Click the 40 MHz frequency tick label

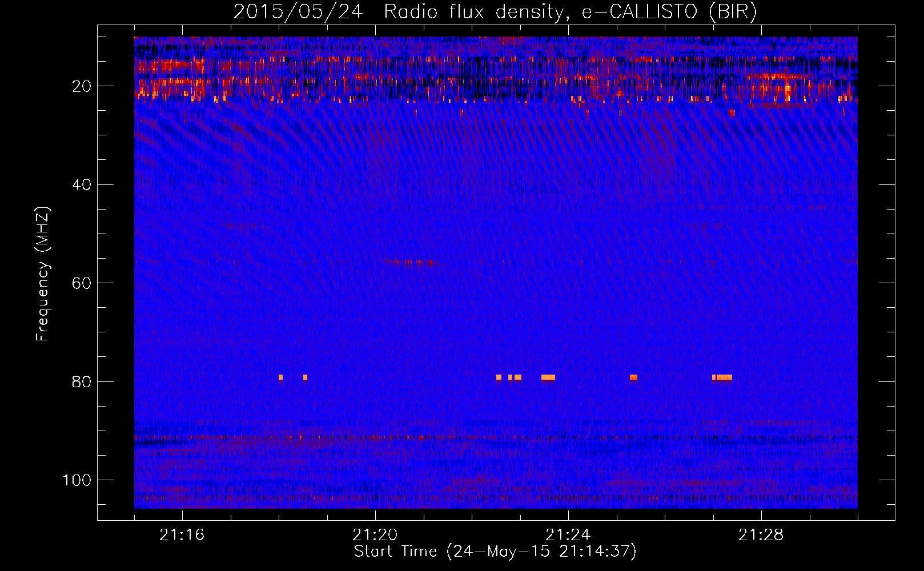click(82, 185)
